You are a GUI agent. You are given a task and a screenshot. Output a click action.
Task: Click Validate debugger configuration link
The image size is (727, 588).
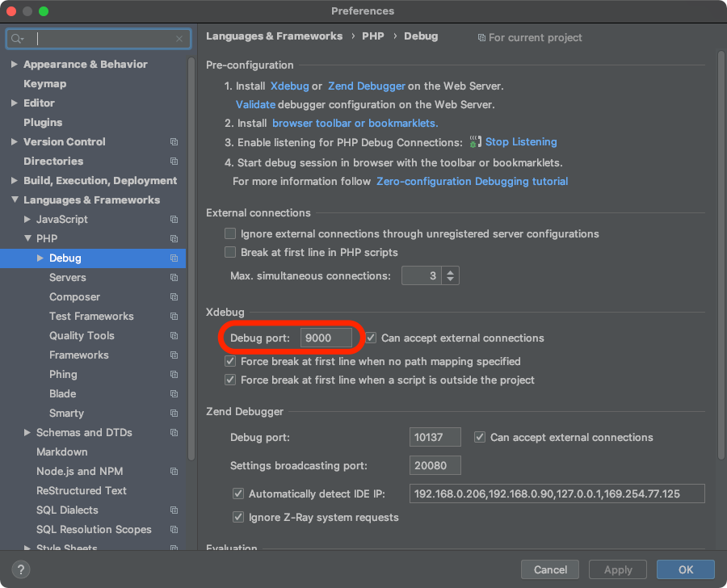point(255,105)
